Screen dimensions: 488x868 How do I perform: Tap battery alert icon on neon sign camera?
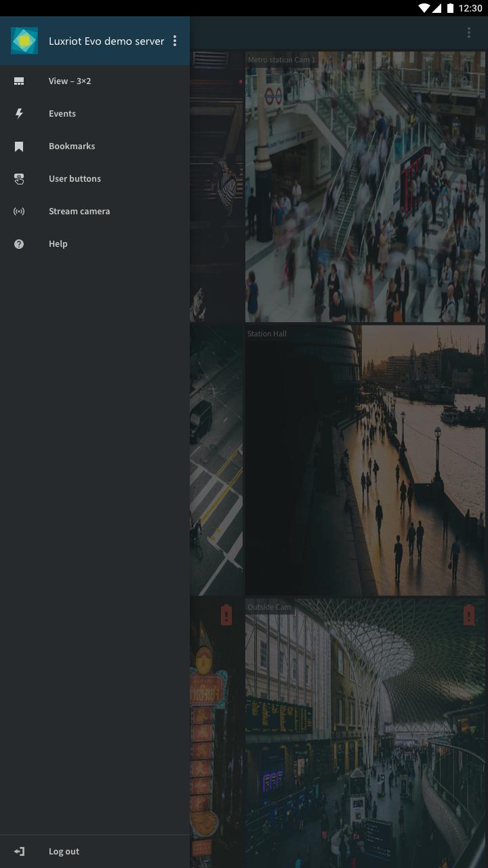[226, 614]
